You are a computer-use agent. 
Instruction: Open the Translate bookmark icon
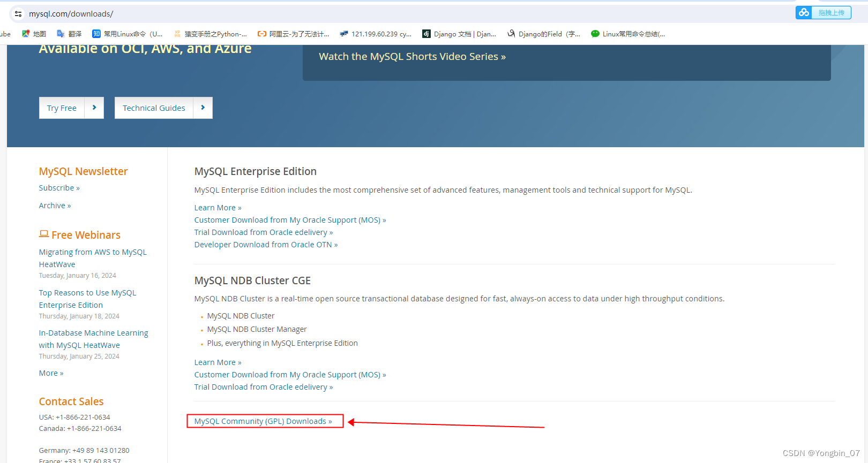click(x=61, y=34)
